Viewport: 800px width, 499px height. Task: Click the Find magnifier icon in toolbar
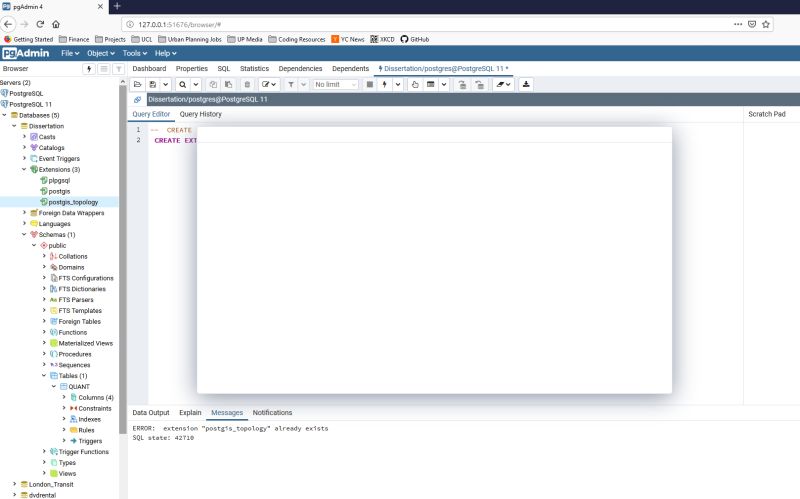[182, 85]
